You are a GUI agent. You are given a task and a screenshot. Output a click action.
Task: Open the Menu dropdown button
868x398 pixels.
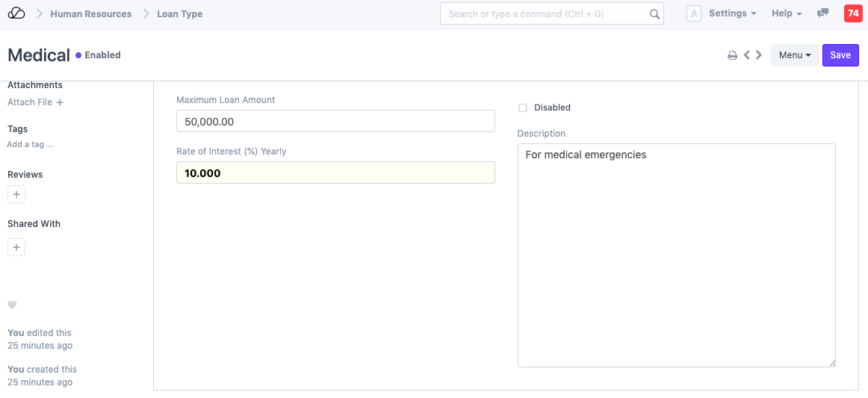coord(795,55)
